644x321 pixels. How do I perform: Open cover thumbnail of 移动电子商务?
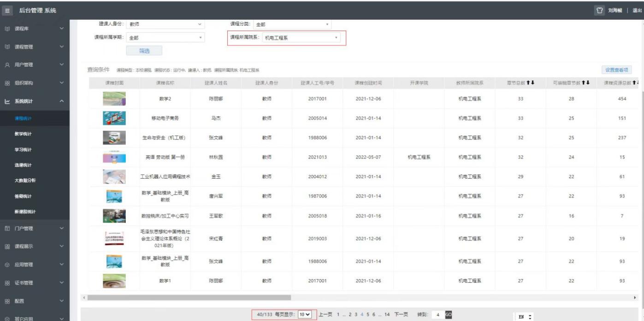click(x=114, y=118)
